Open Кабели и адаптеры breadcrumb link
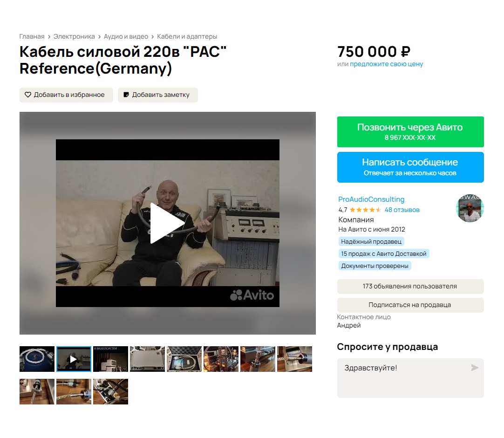Image resolution: width=504 pixels, height=438 pixels. coord(187,36)
